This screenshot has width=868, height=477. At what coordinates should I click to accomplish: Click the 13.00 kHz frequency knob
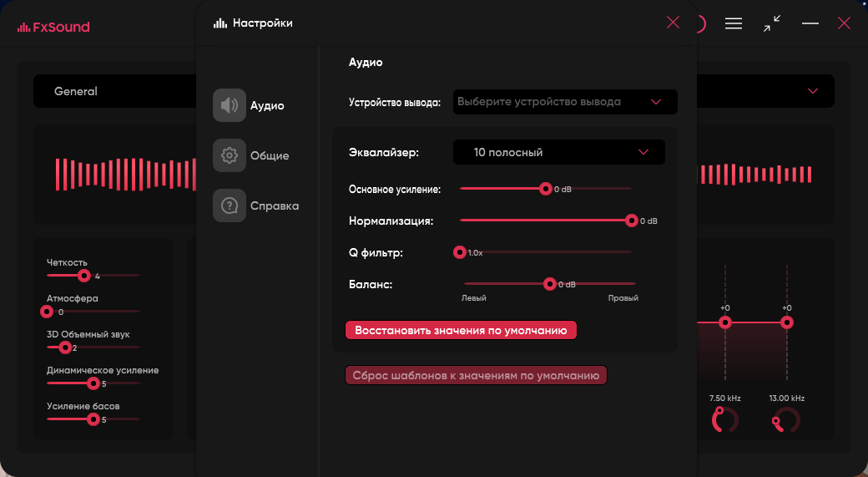(786, 420)
